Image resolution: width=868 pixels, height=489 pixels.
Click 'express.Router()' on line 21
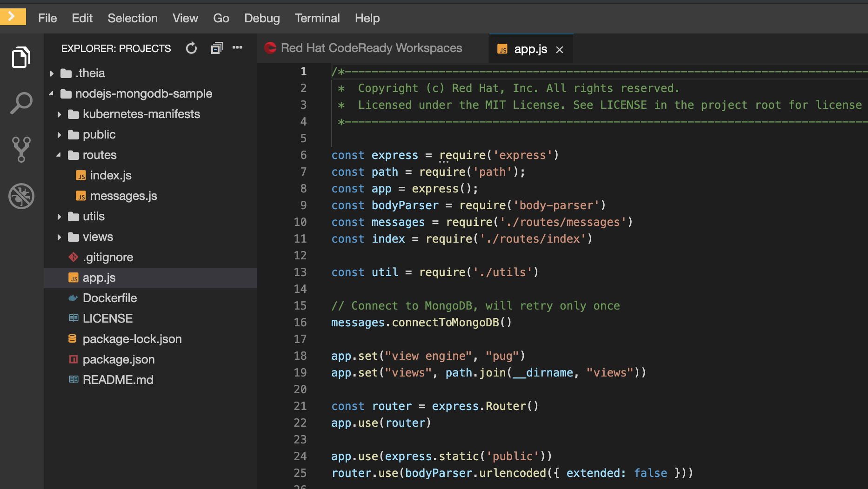(485, 406)
